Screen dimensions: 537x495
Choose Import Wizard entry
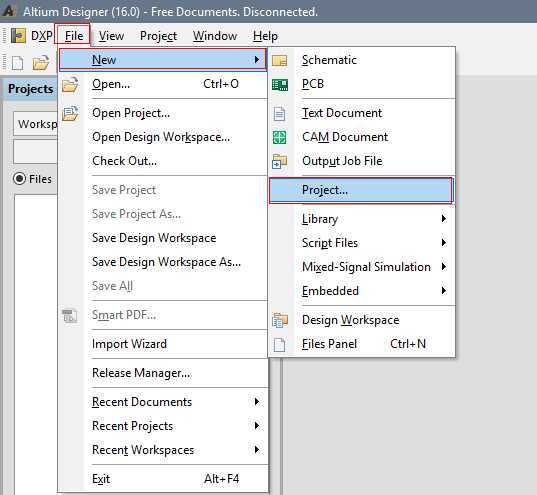[163, 344]
